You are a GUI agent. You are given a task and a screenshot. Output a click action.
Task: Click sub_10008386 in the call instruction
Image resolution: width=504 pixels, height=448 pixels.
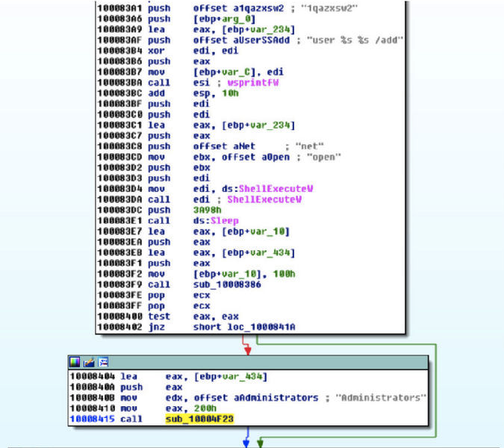pos(227,284)
